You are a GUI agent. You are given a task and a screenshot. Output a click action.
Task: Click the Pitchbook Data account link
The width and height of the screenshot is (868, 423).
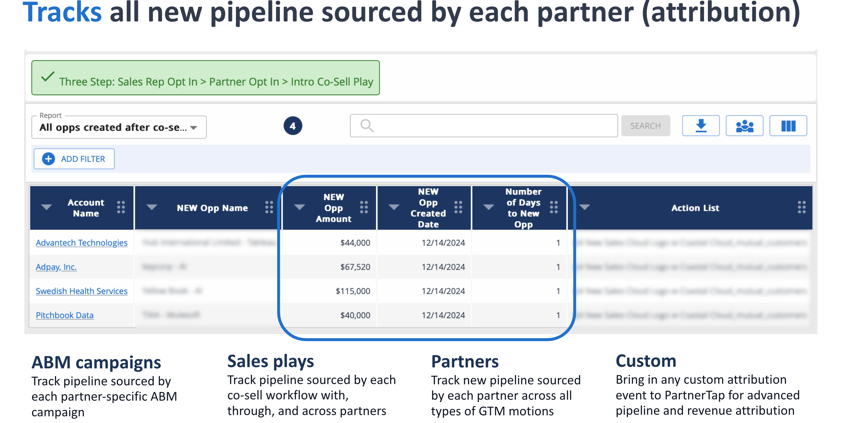click(65, 315)
